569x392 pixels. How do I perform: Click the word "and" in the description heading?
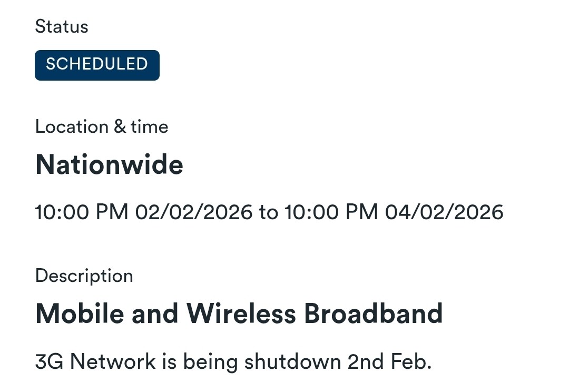(155, 313)
